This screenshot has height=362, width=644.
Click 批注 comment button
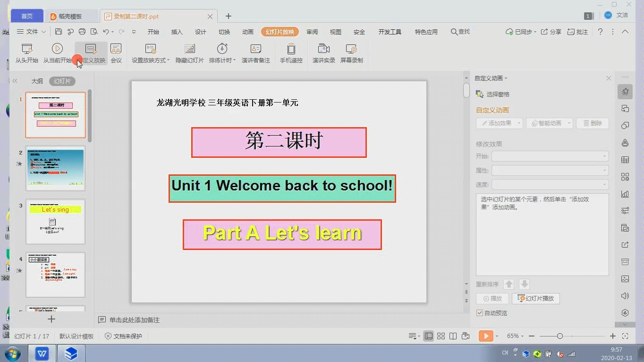point(577,32)
